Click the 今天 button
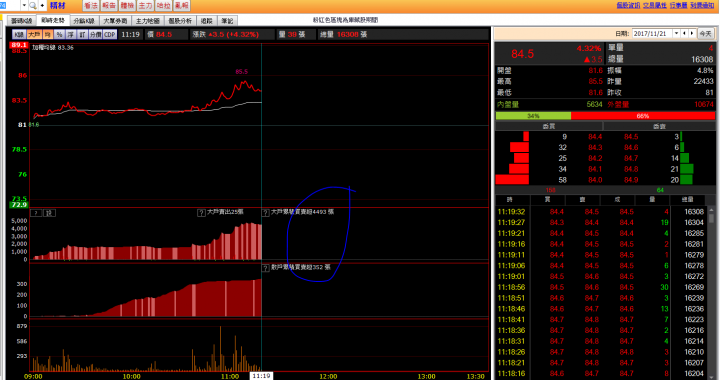The image size is (720, 380). 705,34
